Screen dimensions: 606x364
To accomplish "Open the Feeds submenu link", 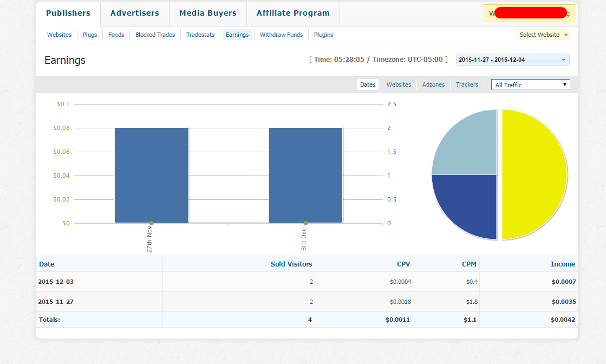I will coord(116,35).
